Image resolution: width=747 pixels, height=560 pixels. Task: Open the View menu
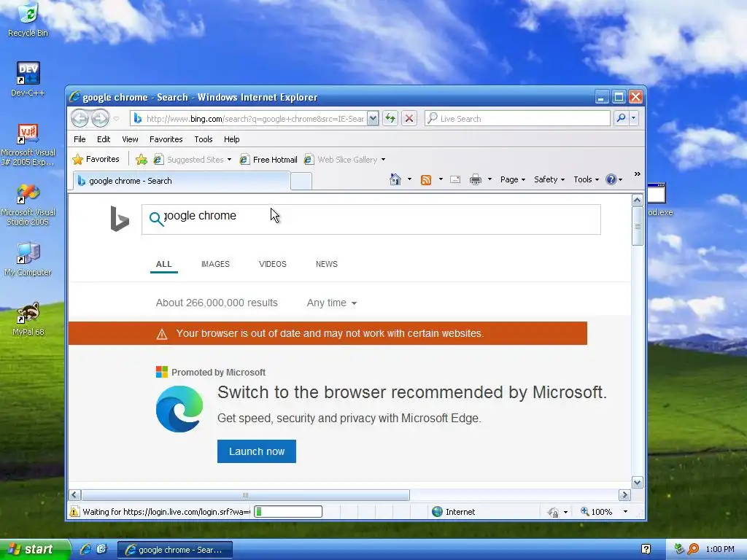[130, 139]
